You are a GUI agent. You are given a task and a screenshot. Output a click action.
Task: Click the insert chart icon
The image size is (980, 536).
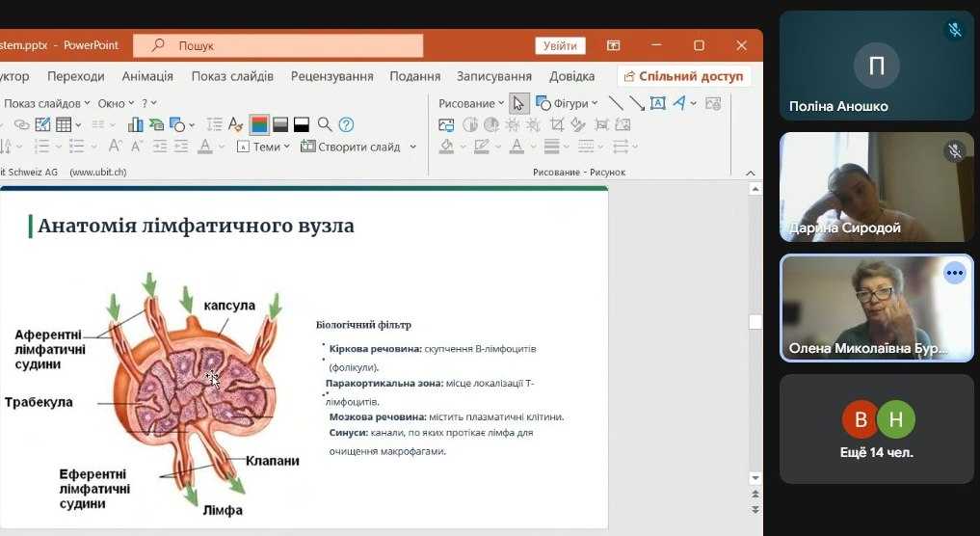pyautogui.click(x=136, y=124)
